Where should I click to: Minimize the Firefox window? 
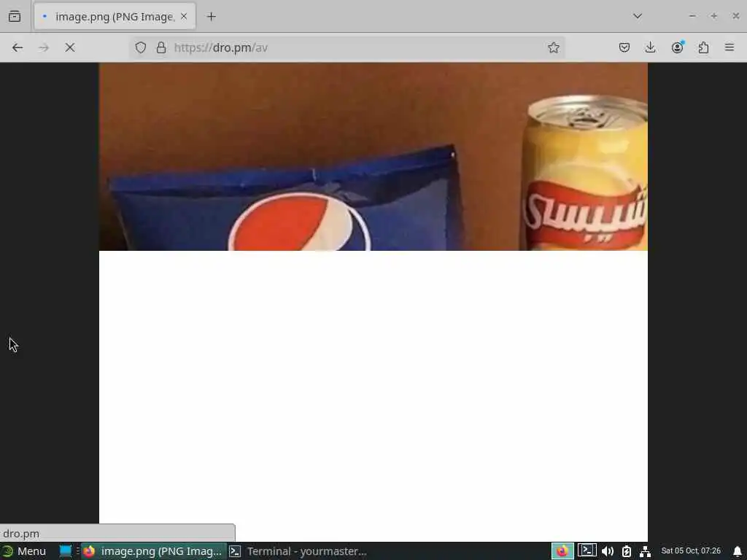692,16
